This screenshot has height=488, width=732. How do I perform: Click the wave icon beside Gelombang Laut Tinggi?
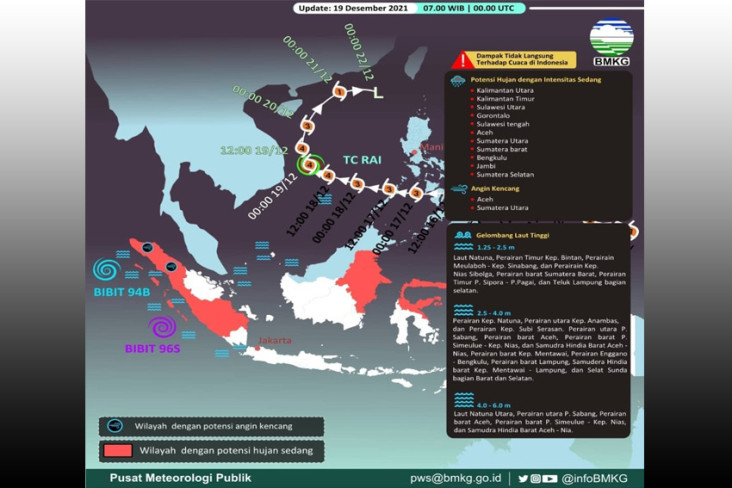[463, 235]
